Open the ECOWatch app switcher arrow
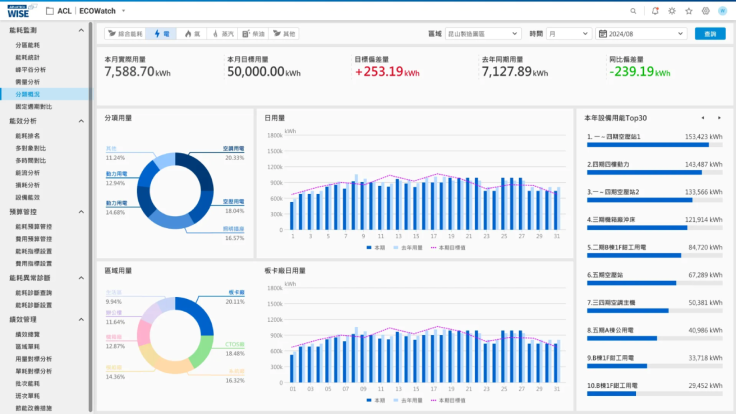 tap(123, 11)
